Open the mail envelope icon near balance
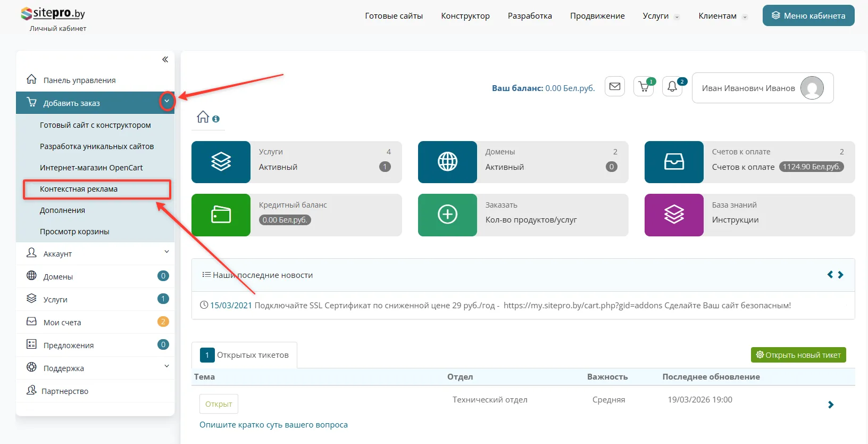Image resolution: width=868 pixels, height=444 pixels. coord(615,87)
